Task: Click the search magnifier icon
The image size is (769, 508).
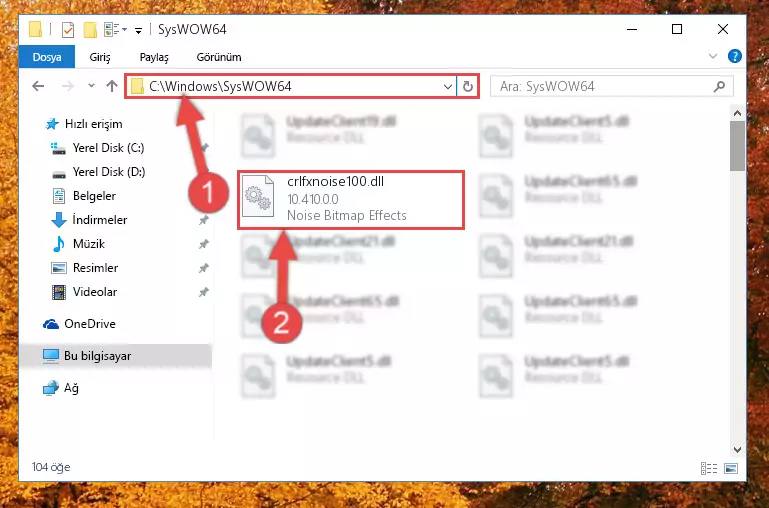Action: [x=719, y=87]
